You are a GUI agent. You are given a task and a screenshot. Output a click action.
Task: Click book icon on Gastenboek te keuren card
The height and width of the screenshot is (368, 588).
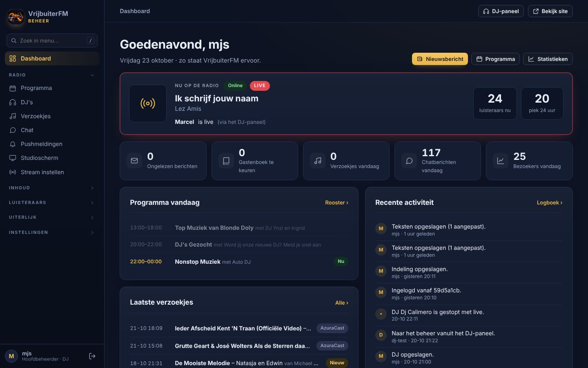click(x=226, y=161)
